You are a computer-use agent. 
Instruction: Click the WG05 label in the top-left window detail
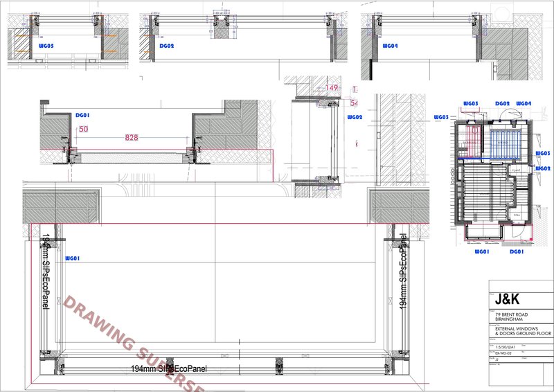click(46, 46)
